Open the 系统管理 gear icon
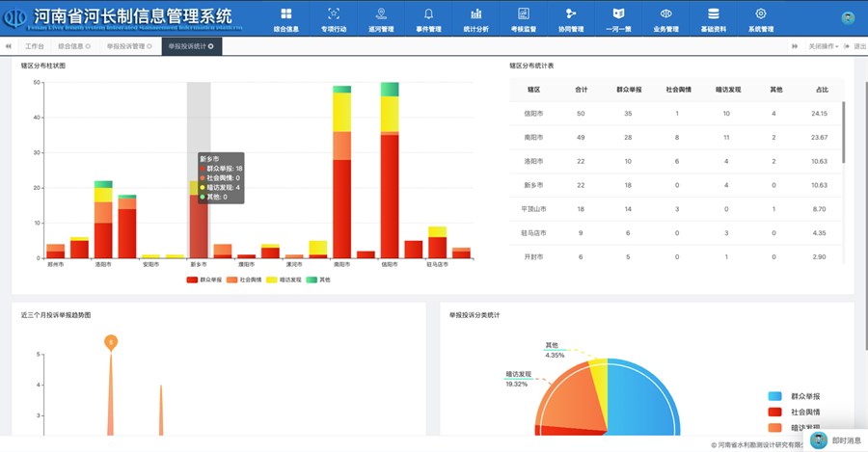 (760, 13)
